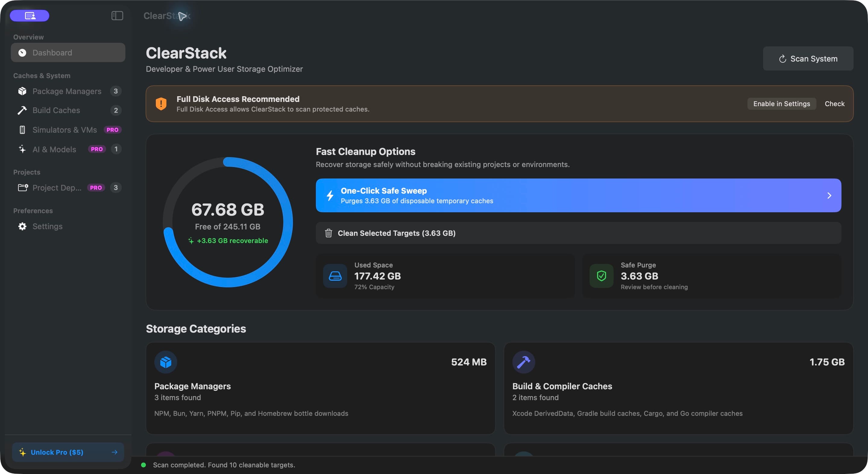Click the Package Managers box icon in sidebar
This screenshot has height=474, width=868.
(22, 91)
